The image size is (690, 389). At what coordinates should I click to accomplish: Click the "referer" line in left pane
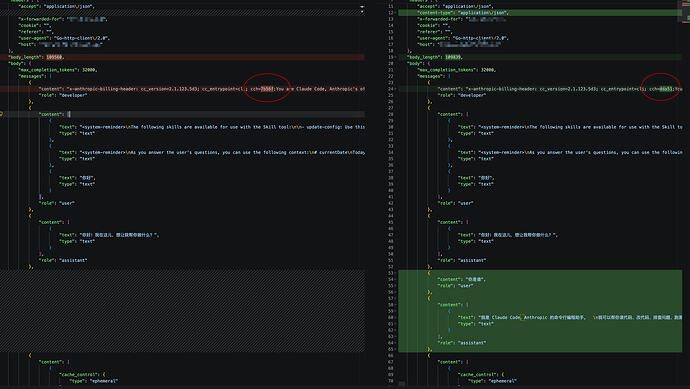[36, 32]
